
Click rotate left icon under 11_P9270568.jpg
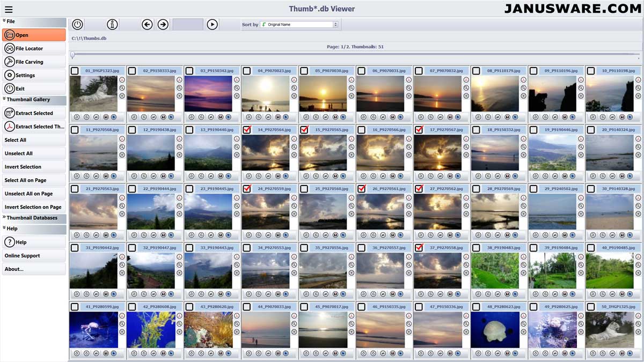(77, 175)
